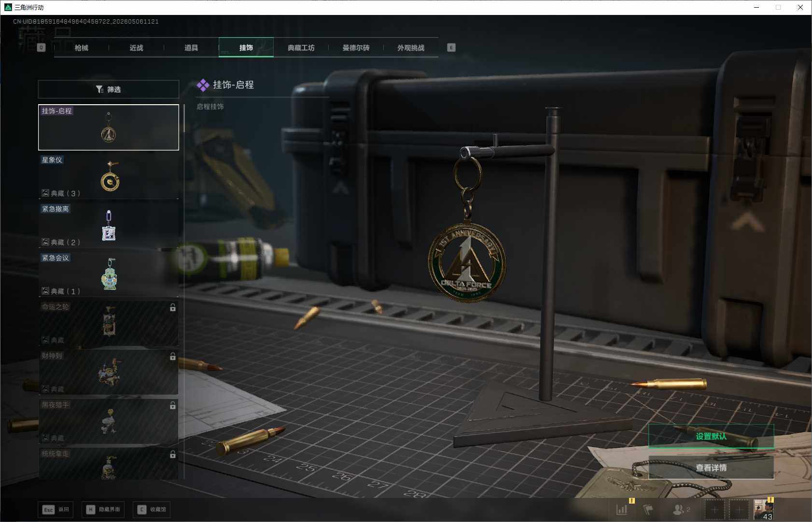Open the 筛选 filter dropdown
Image resolution: width=812 pixels, height=522 pixels.
click(109, 89)
